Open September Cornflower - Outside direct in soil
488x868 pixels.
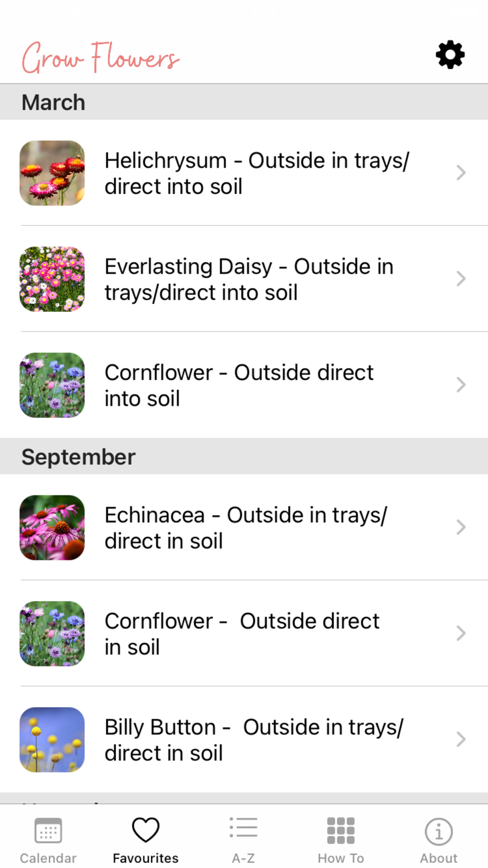(x=244, y=633)
